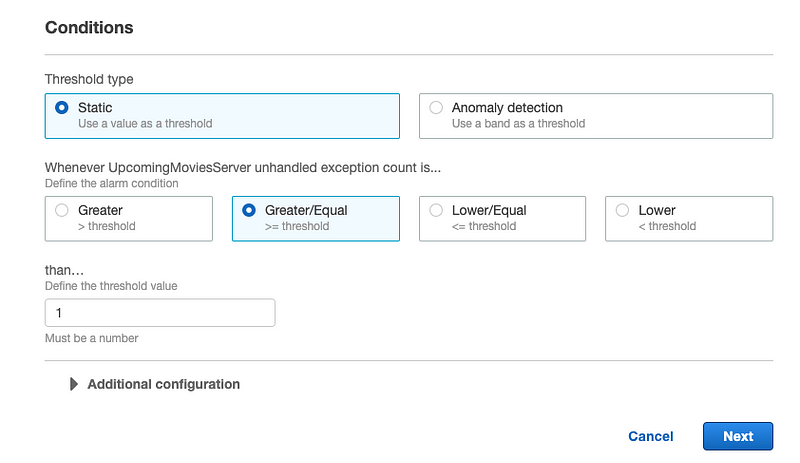Click the Lower/Equal card title text
Viewport: 800px width, 463px height.
(x=489, y=210)
